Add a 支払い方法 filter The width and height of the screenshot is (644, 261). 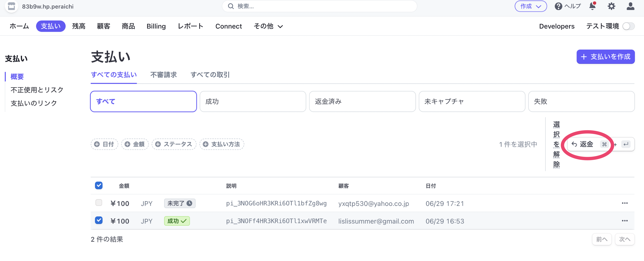point(222,144)
